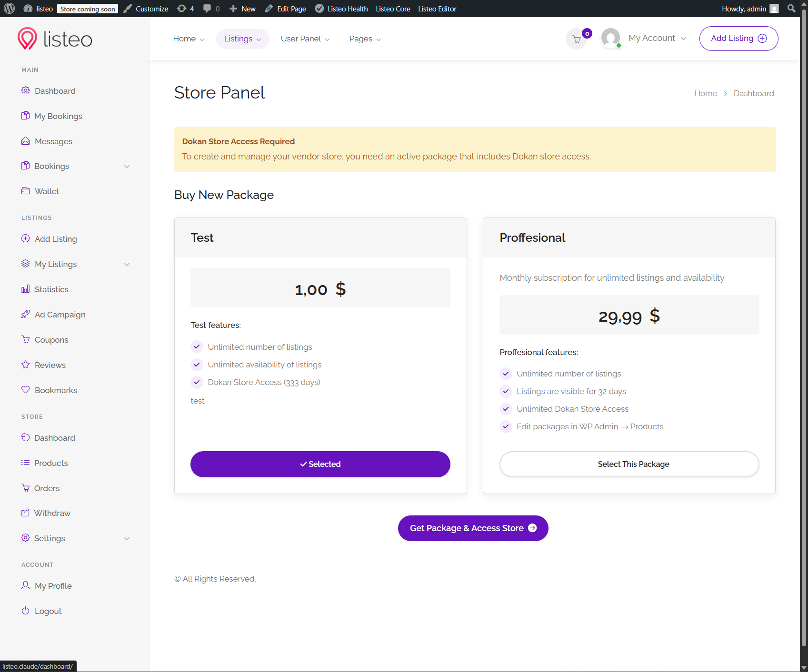Click the listeo logo in sidebar
This screenshot has width=808, height=672.
pos(55,39)
